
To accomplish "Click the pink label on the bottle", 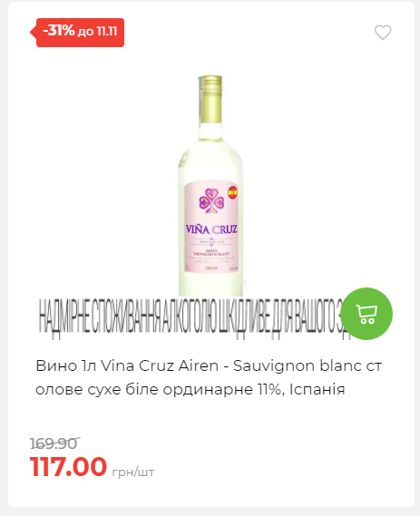I will (x=211, y=226).
